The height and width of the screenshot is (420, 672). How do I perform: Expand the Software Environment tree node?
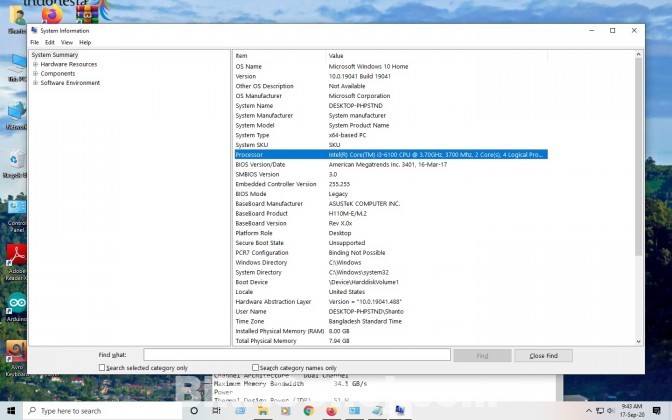click(36, 83)
